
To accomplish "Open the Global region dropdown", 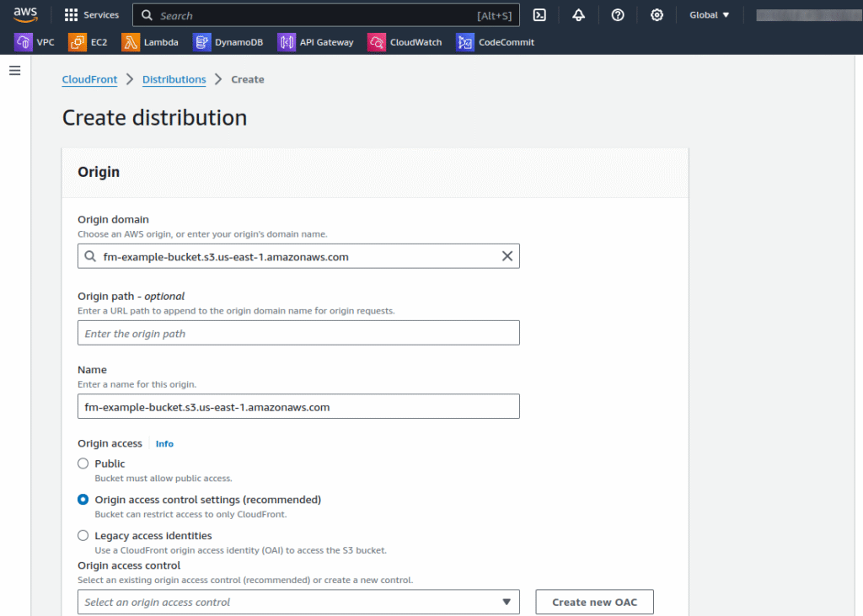I will coord(710,15).
